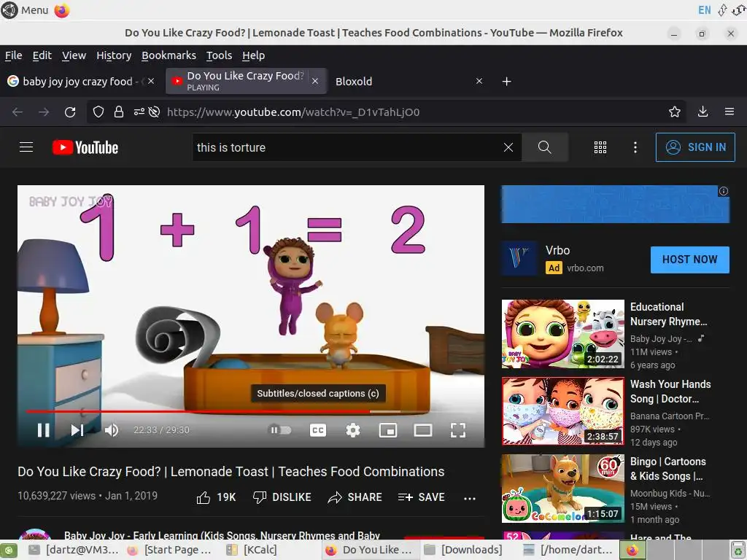Open the Tools menu
The width and height of the screenshot is (747, 560).
219,55
